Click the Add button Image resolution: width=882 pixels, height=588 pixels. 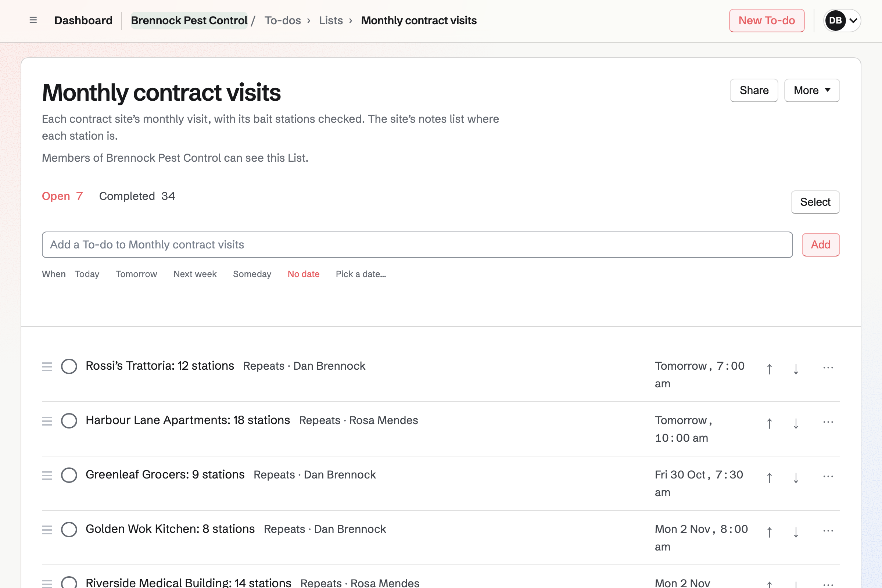tap(821, 245)
